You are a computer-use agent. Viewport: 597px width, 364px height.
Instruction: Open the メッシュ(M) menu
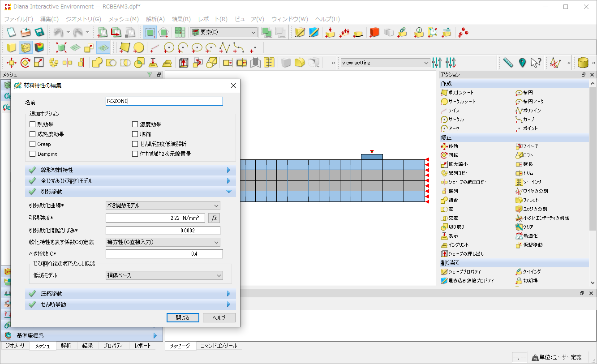coord(123,19)
